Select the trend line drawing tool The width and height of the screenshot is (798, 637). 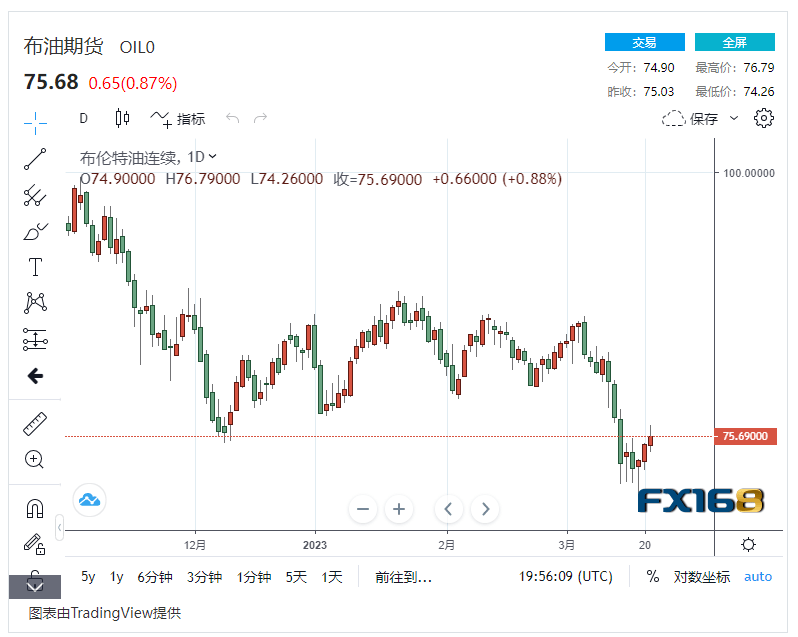[35, 158]
